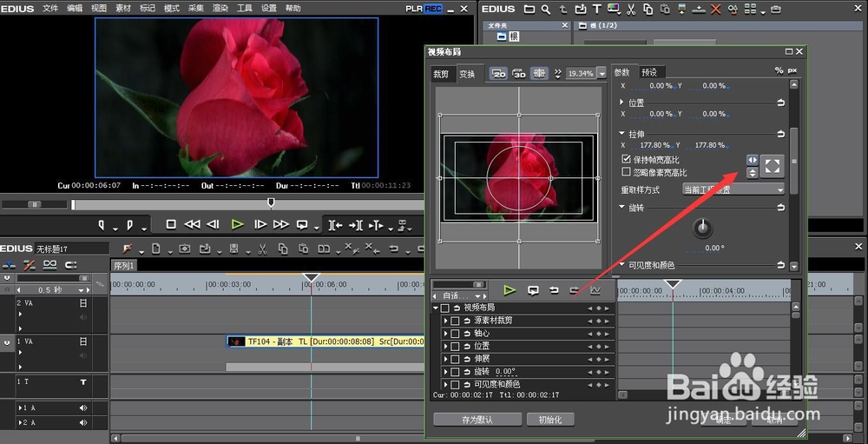Screen dimensions: 868x444
Task: Enable keyframe checkbox for 可见度和颜色 row
Action: tap(455, 384)
